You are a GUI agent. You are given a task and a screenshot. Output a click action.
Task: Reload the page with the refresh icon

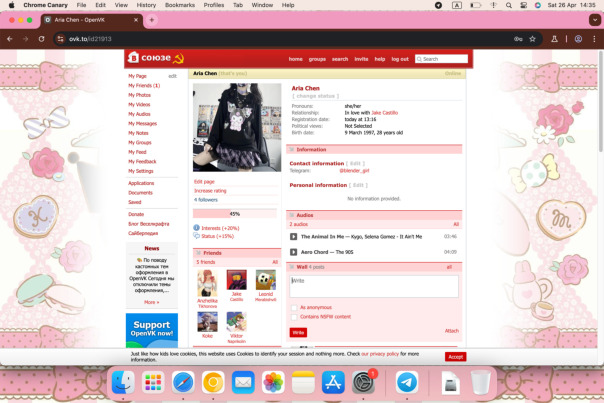click(42, 39)
